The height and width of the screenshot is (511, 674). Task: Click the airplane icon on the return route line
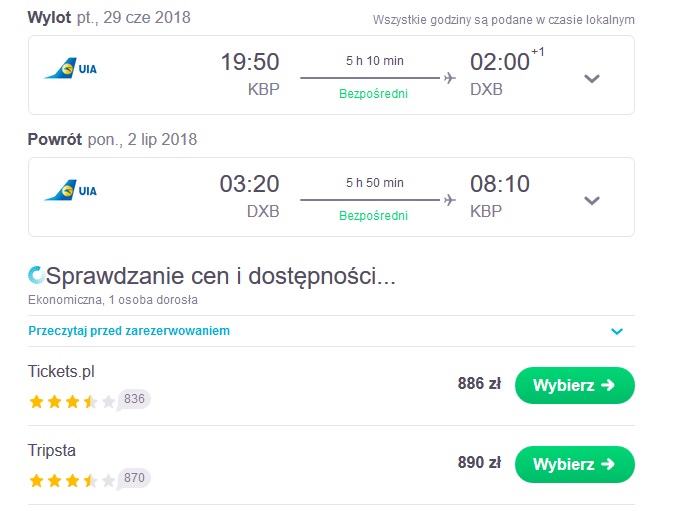(450, 200)
